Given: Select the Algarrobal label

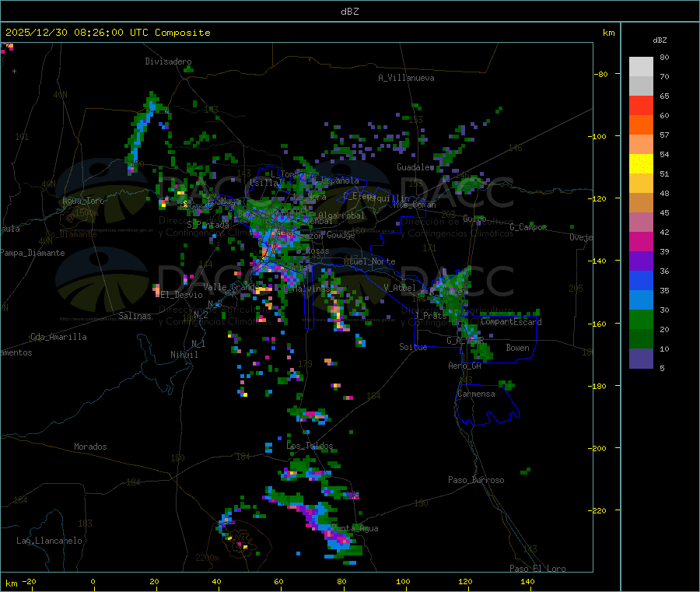Looking at the screenshot, I should pyautogui.click(x=341, y=215).
